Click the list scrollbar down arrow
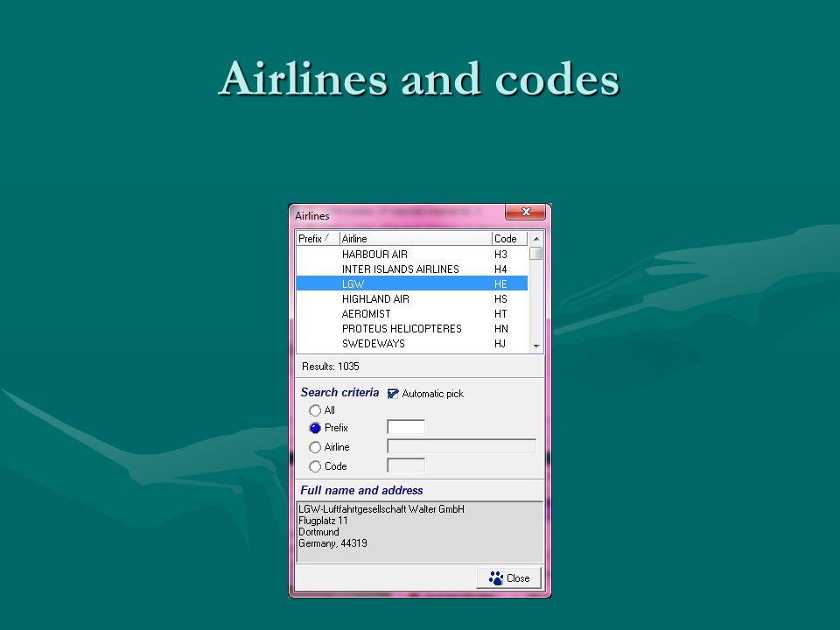 [x=536, y=346]
